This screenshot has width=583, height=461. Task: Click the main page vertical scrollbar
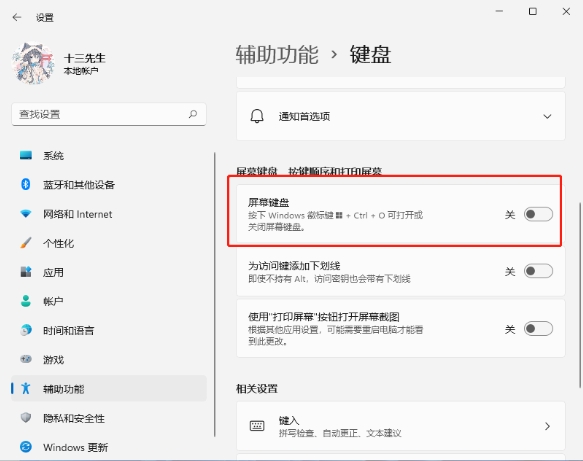tap(580, 296)
